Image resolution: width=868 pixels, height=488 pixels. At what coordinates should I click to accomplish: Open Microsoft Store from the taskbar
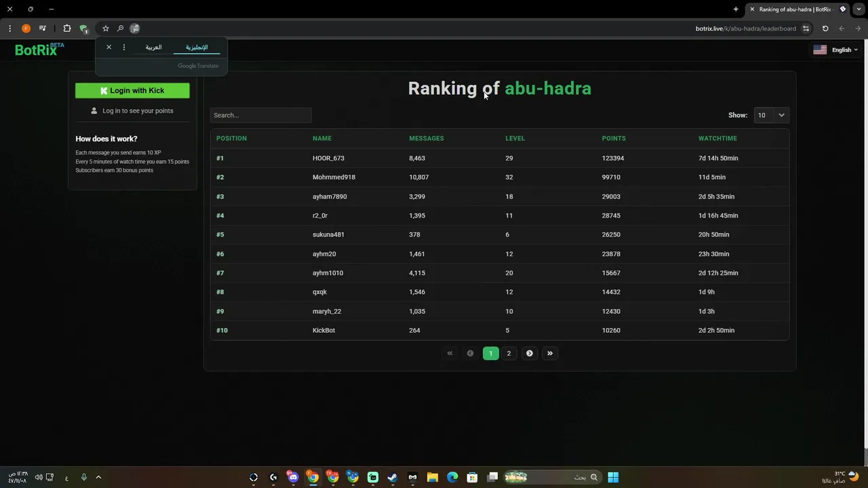[x=472, y=477]
